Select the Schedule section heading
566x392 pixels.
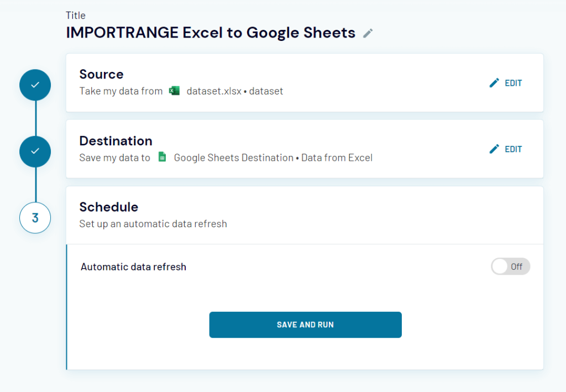tap(109, 207)
